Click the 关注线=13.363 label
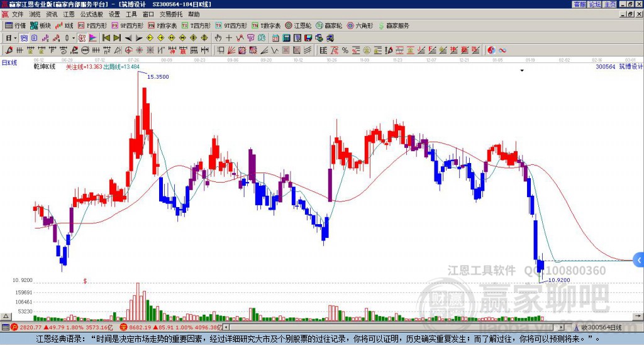The height and width of the screenshot is (345, 644). click(x=84, y=67)
